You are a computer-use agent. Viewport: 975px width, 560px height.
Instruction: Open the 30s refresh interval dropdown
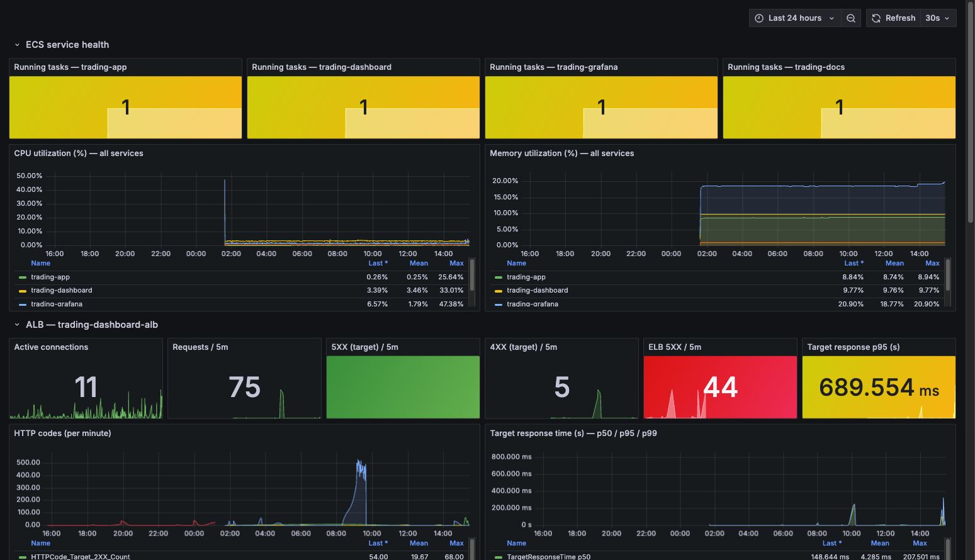pos(938,18)
